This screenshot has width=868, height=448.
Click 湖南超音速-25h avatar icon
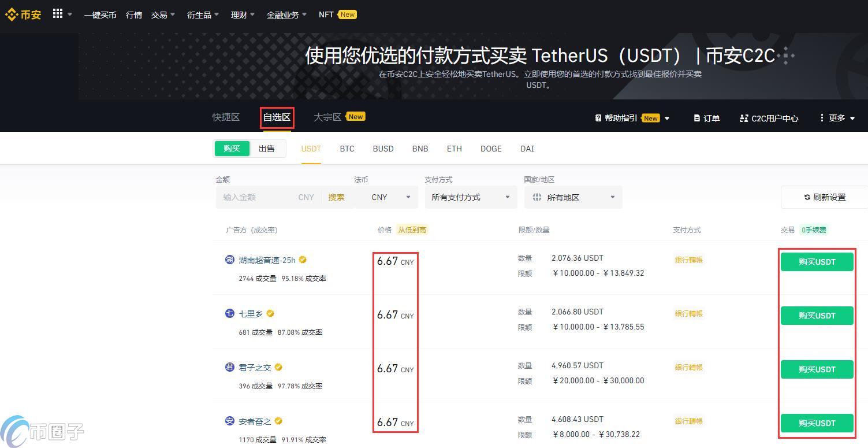pyautogui.click(x=229, y=260)
